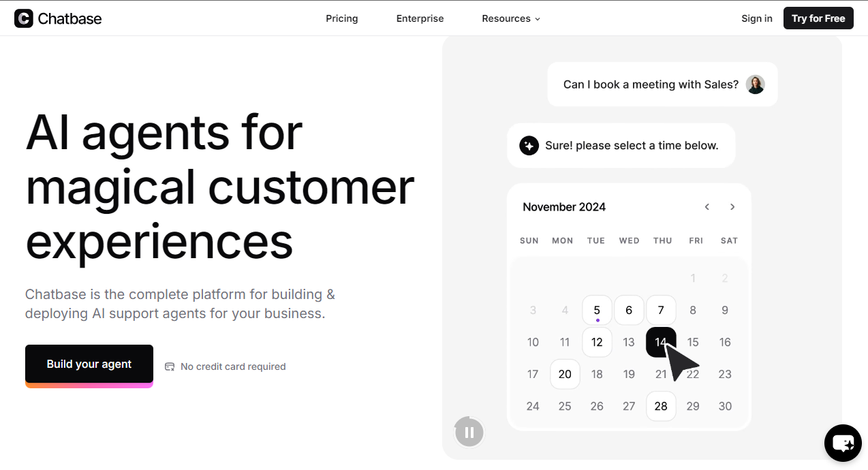This screenshot has height=470, width=868.
Task: Click the Build your agent button
Action: pyautogui.click(x=89, y=364)
